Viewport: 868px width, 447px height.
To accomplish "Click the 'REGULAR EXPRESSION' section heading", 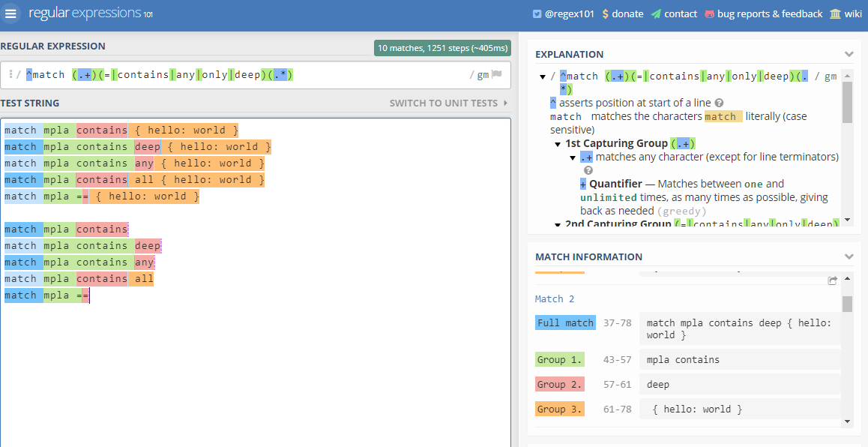I will (x=53, y=46).
